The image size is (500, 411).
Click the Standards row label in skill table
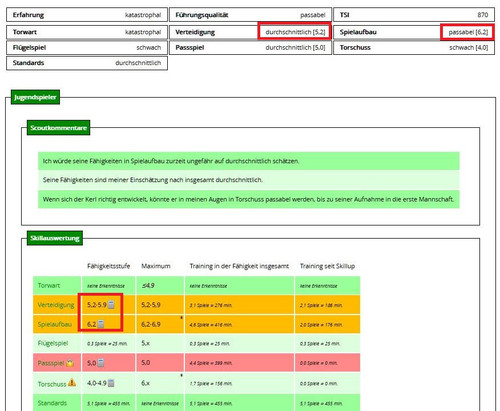[52, 403]
